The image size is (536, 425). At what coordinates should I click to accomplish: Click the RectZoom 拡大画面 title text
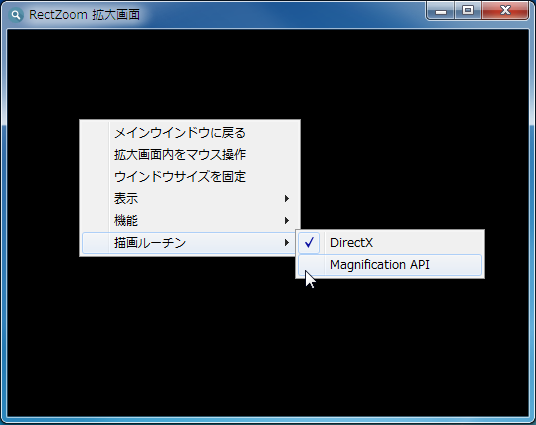84,15
